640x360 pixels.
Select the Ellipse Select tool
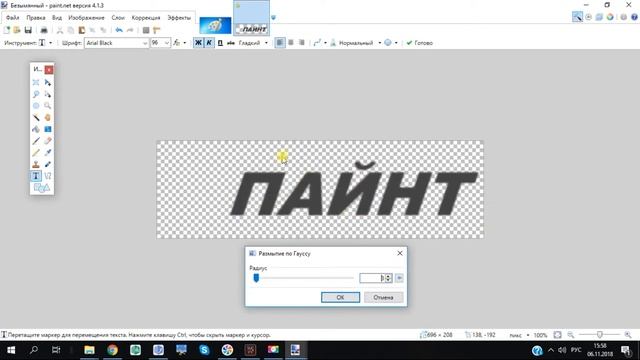(36, 106)
